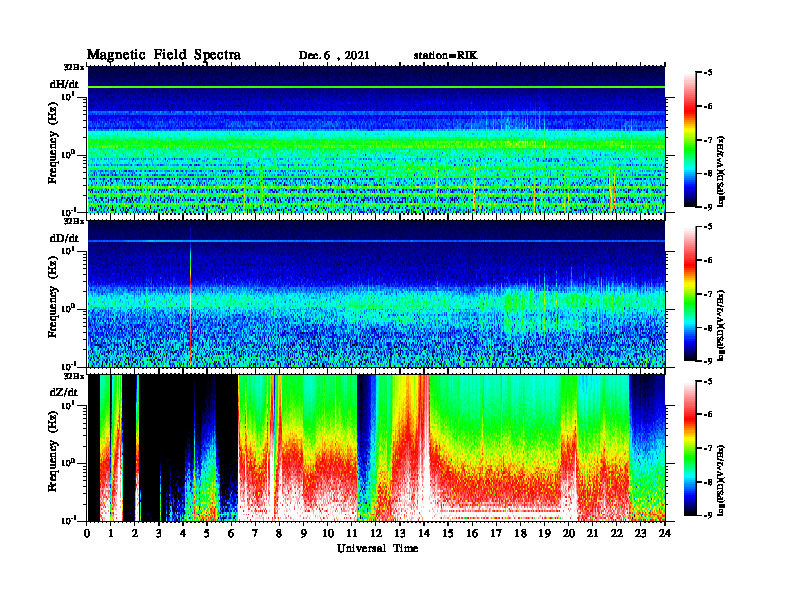Click inside the dZ/dt spectrogram plot
The width and height of the screenshot is (792, 612).
click(x=376, y=448)
